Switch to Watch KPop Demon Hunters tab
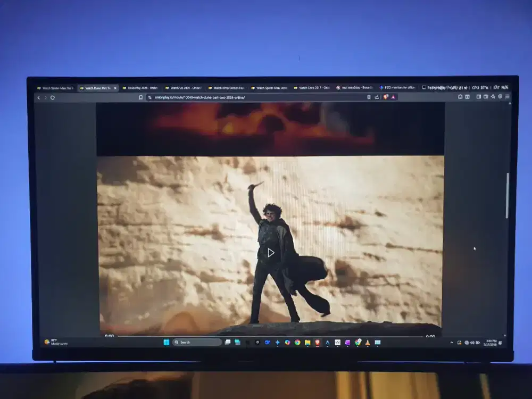Viewport: 532px width, 399px height. pyautogui.click(x=226, y=88)
